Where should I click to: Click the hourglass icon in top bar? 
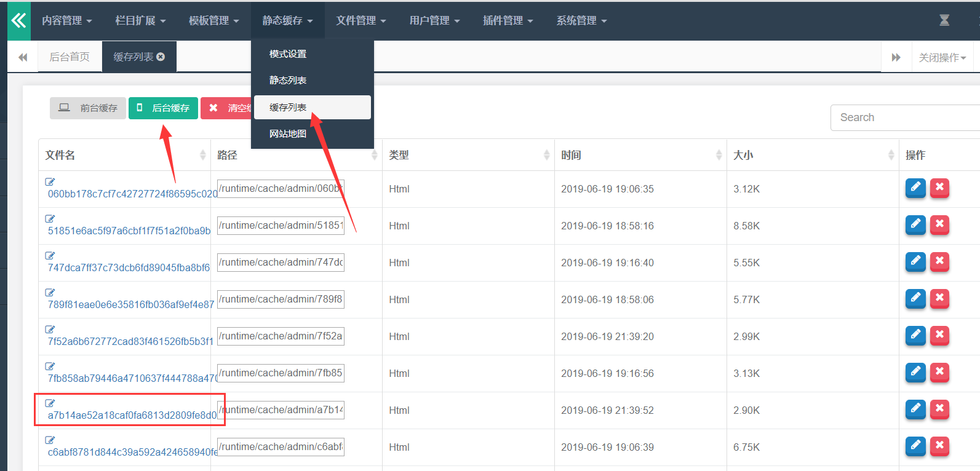(x=944, y=20)
